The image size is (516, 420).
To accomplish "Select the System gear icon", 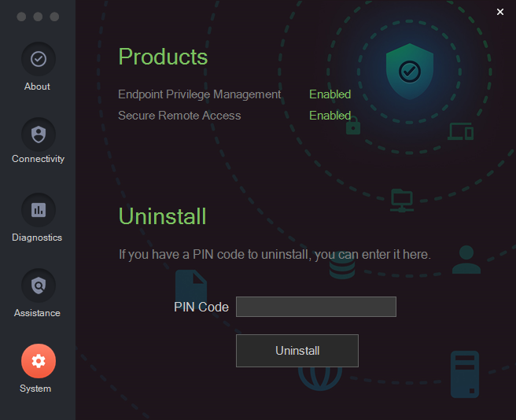I will point(39,361).
